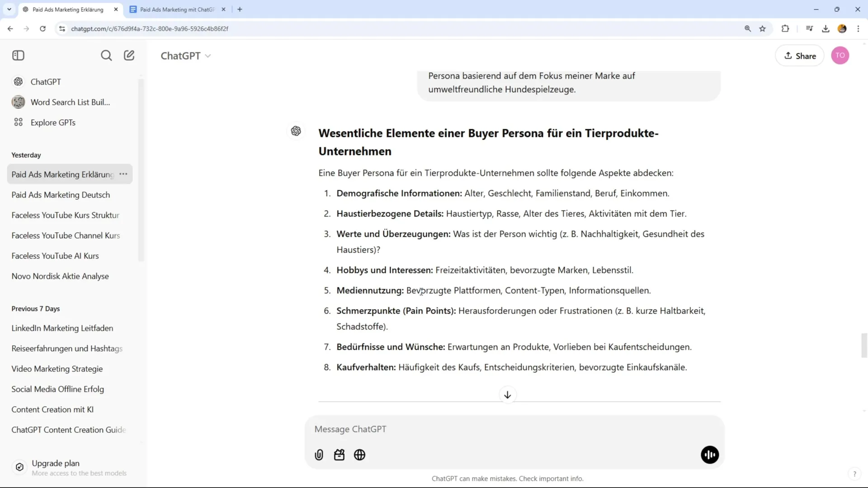
Task: Open Word Search List Builder
Action: pyautogui.click(x=70, y=102)
